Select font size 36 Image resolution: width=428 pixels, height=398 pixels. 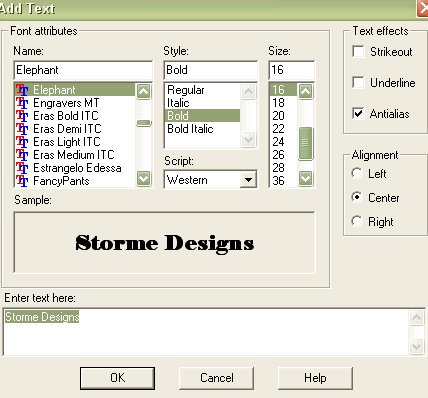[283, 181]
